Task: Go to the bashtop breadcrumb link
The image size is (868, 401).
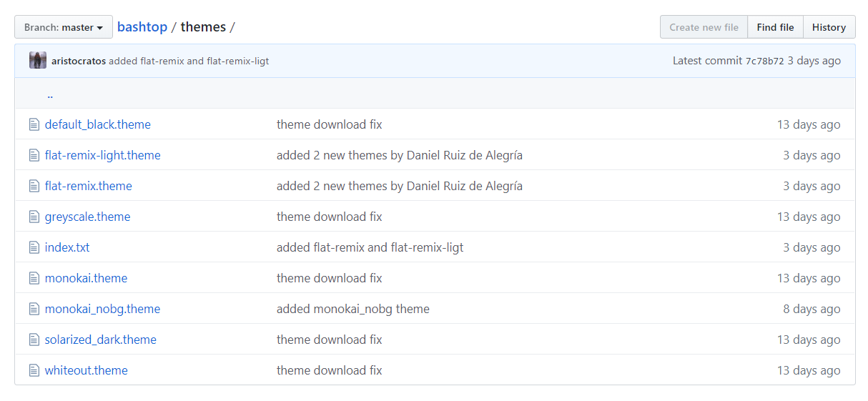Action: pos(142,27)
